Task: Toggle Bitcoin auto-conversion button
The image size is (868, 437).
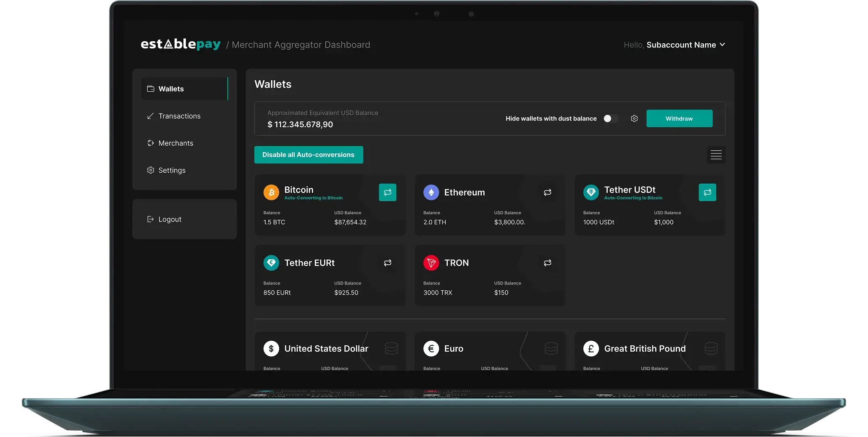Action: pos(387,192)
